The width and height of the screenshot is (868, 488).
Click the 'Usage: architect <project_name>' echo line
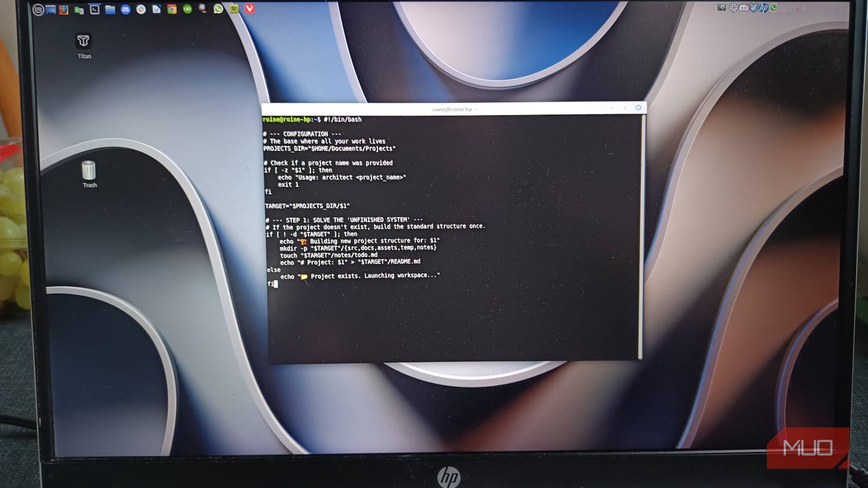(342, 177)
